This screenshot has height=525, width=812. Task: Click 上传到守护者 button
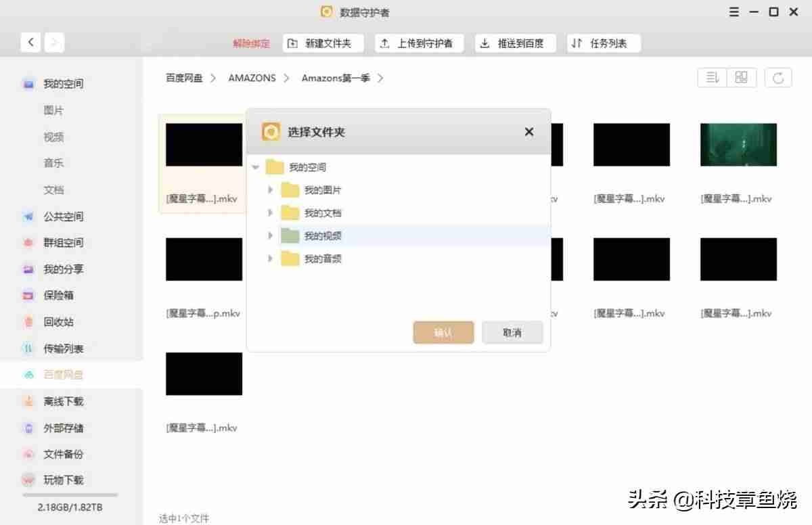point(419,43)
